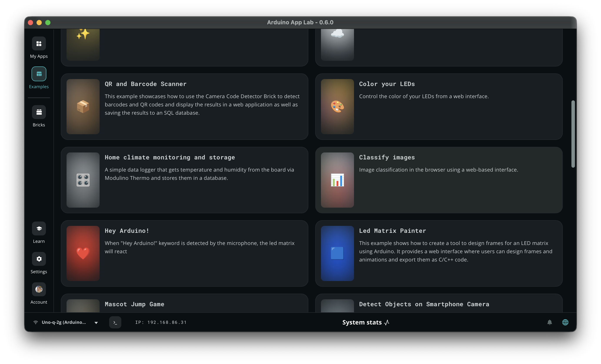
Task: Click the Color your LEDs description text
Action: pos(424,96)
